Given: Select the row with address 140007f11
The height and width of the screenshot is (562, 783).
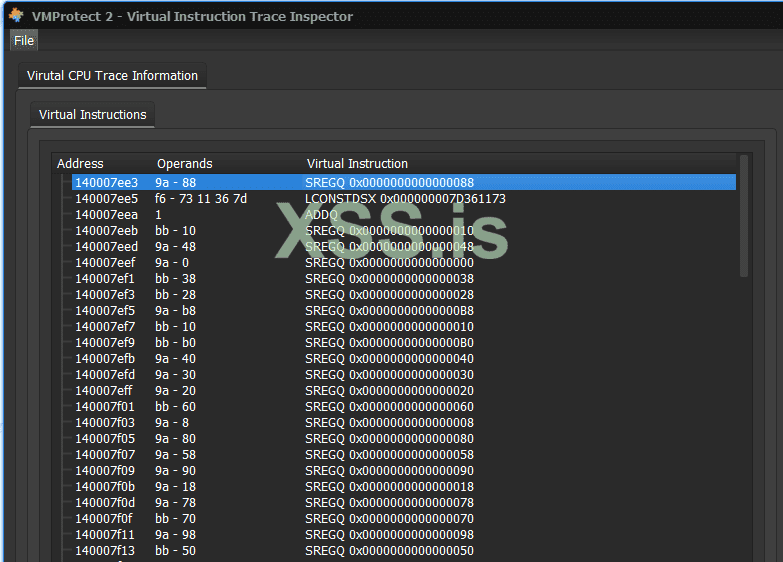Looking at the screenshot, I should tap(403, 534).
